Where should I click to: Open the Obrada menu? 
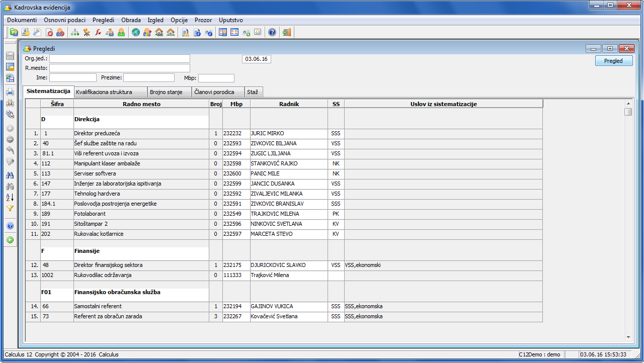click(131, 20)
